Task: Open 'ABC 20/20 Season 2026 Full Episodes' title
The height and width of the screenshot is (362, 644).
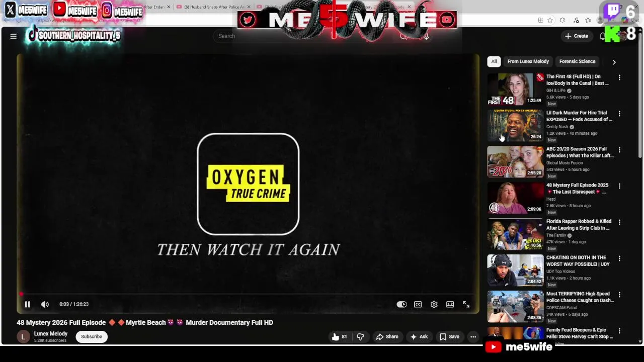Action: point(580,152)
